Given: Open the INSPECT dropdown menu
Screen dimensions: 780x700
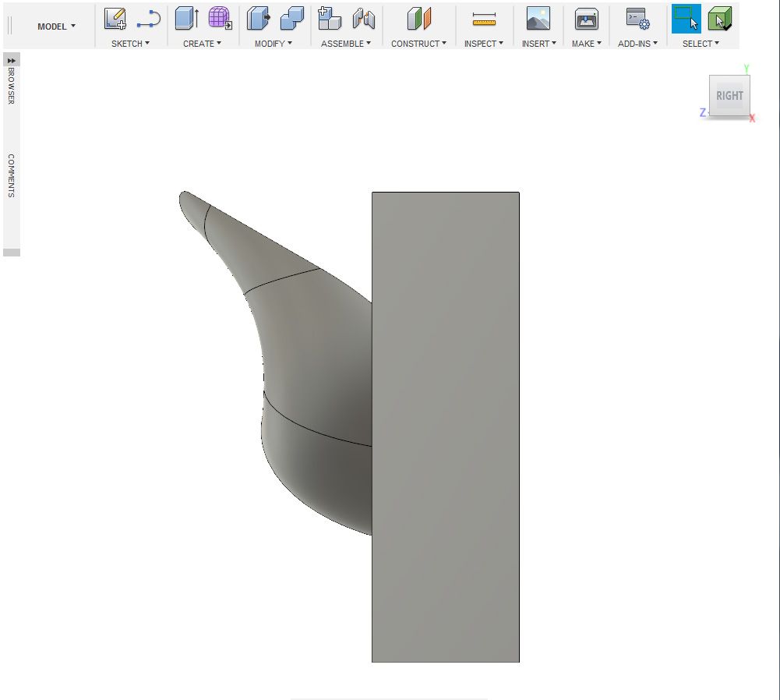Looking at the screenshot, I should [x=484, y=44].
